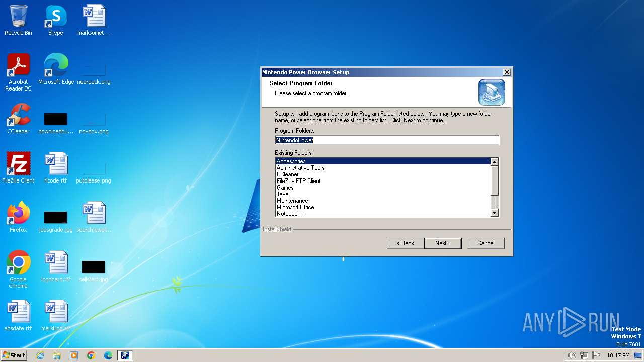The image size is (644, 362).
Task: Select Microsoft Office folder entry
Action: 382,207
